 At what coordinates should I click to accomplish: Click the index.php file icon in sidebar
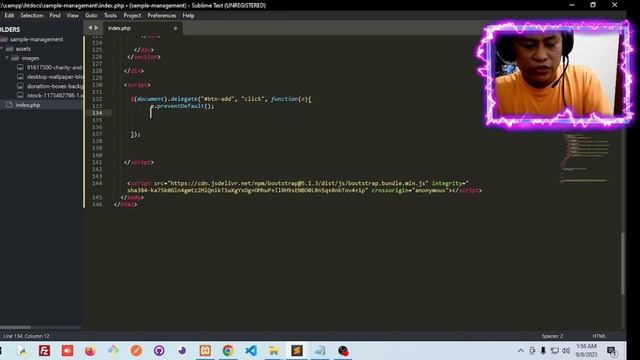(x=9, y=105)
